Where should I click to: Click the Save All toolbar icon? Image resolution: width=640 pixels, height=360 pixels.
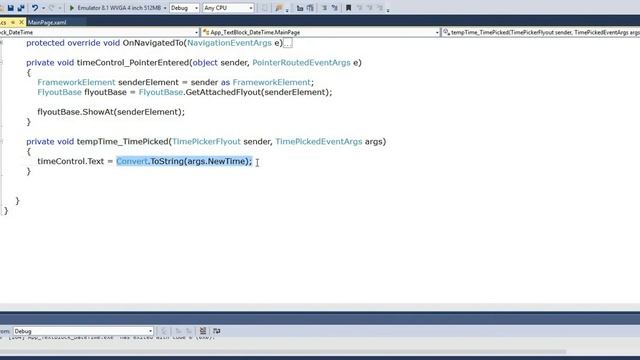click(x=21, y=8)
